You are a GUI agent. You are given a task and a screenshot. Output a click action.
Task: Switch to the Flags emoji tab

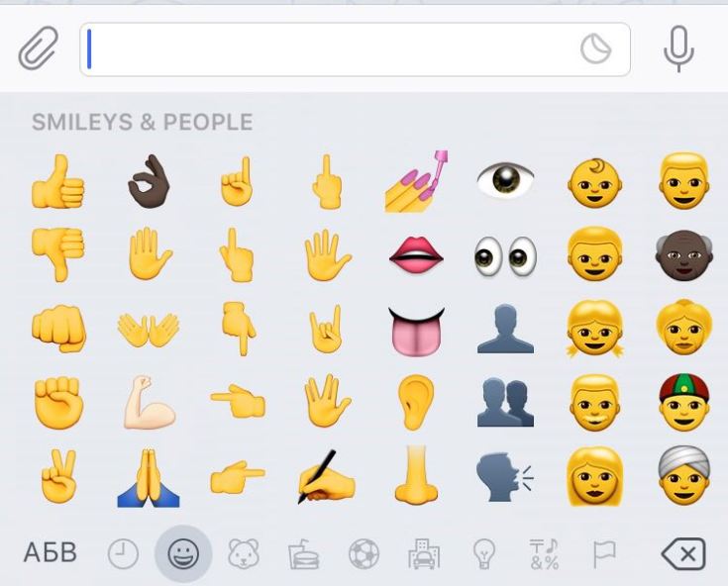[604, 553]
